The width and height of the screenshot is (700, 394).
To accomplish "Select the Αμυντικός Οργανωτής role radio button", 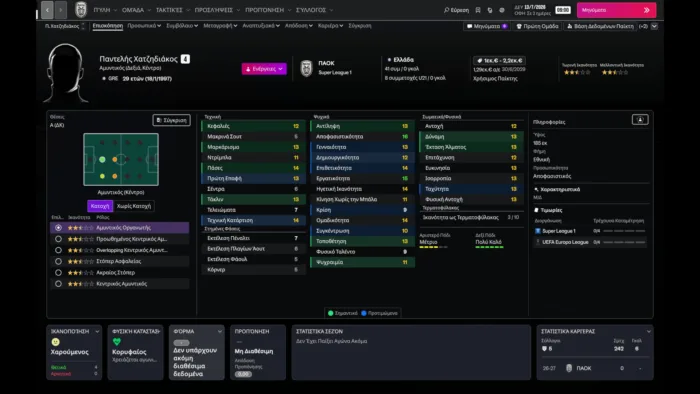I will 58,228.
